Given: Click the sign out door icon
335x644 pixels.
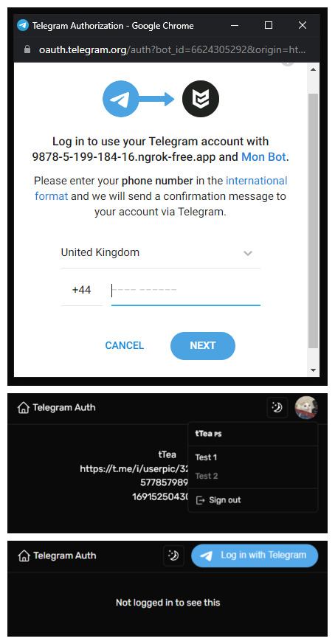Looking at the screenshot, I should [x=200, y=500].
